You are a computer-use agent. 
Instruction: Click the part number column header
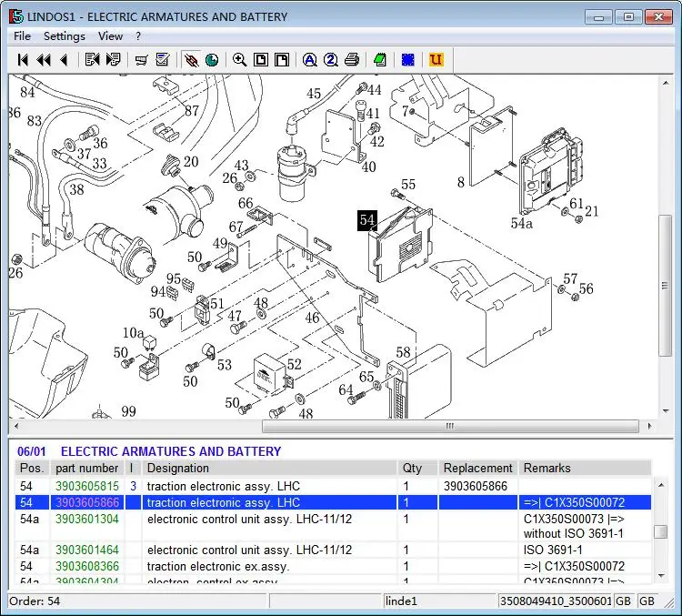coord(87,468)
